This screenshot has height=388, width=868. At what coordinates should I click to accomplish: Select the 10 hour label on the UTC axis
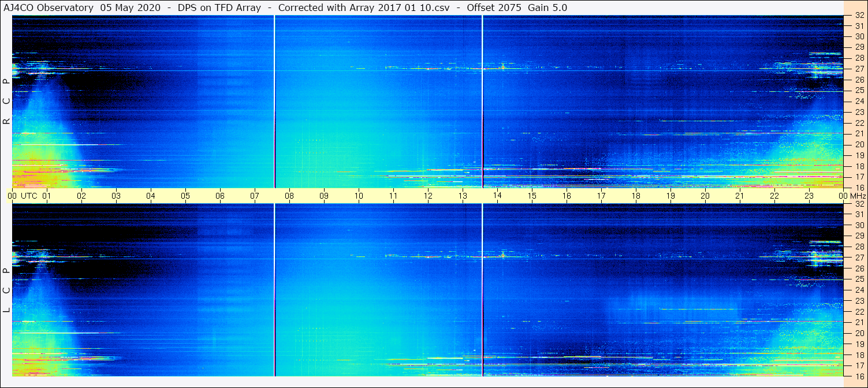[x=359, y=196]
